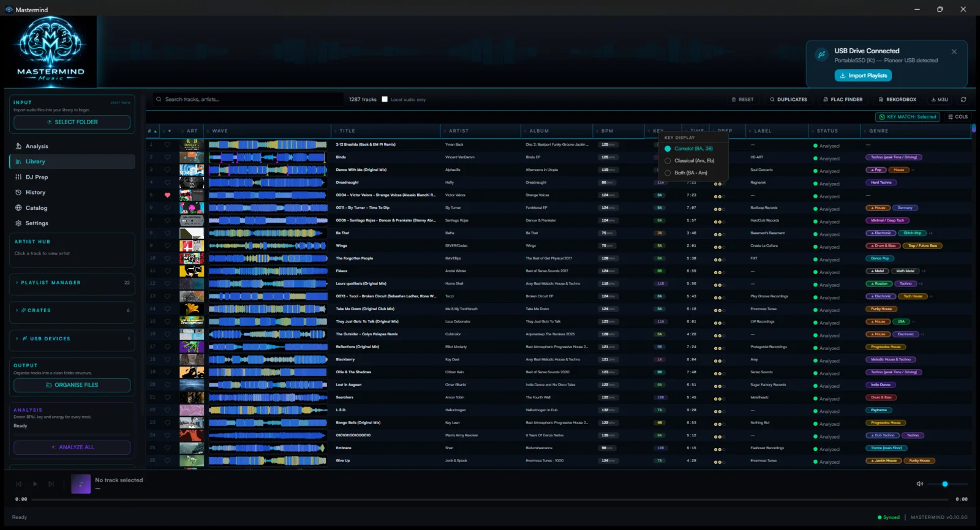
Task: Expand the USB Devices panel
Action: [x=72, y=338]
